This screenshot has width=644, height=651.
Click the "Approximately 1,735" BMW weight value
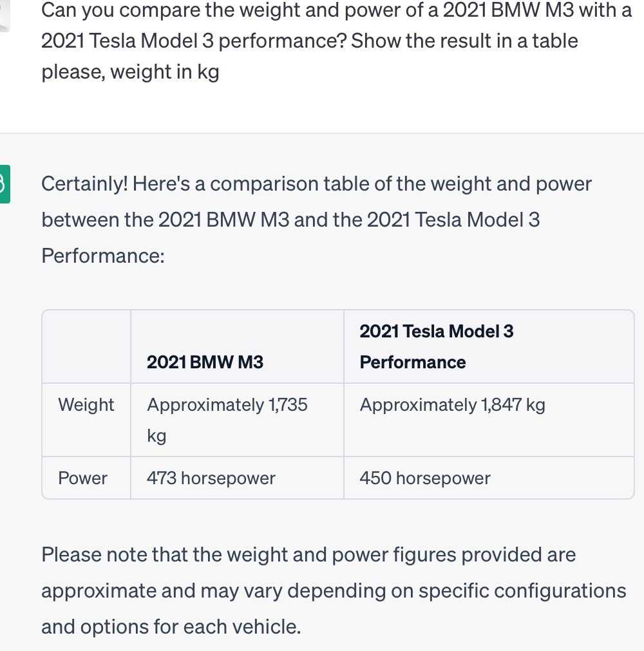point(227,405)
